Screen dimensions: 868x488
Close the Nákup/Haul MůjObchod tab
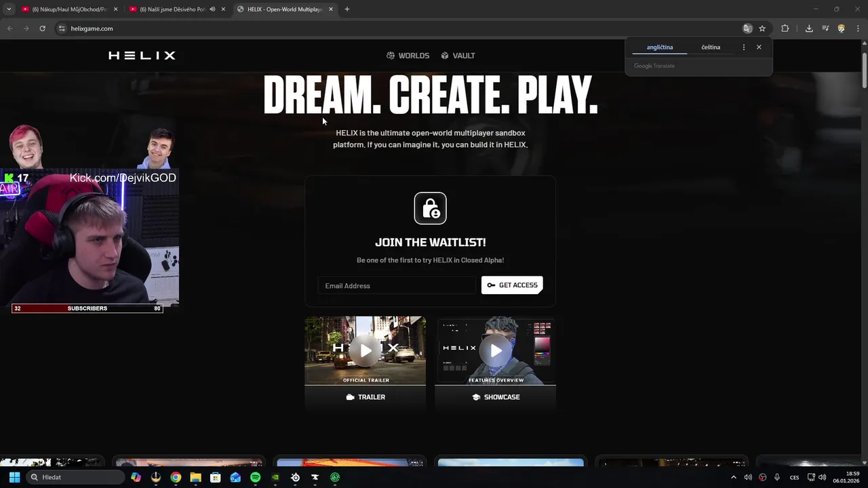point(115,9)
